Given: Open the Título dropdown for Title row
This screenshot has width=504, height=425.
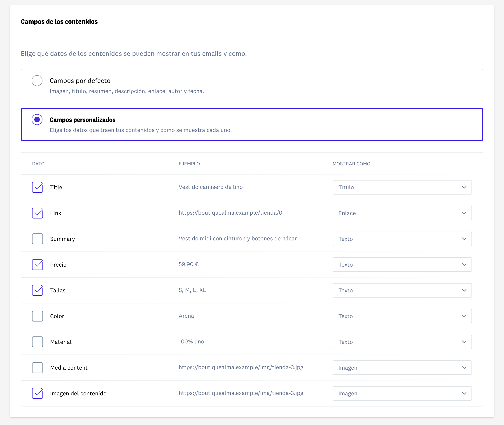Looking at the screenshot, I should pyautogui.click(x=402, y=187).
